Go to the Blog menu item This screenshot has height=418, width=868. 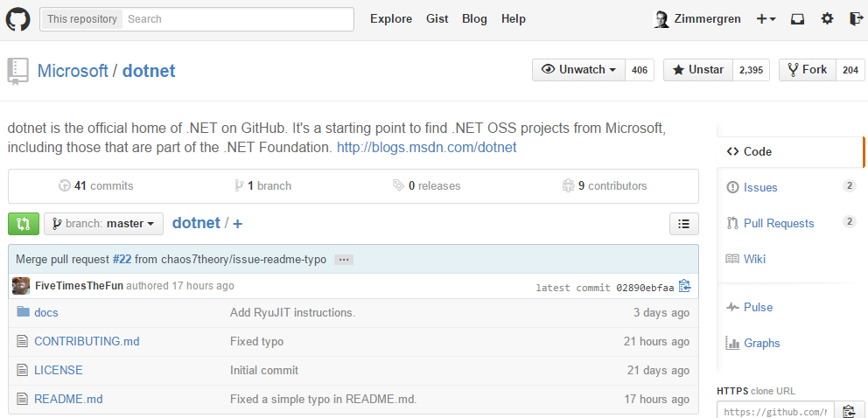pyautogui.click(x=474, y=19)
